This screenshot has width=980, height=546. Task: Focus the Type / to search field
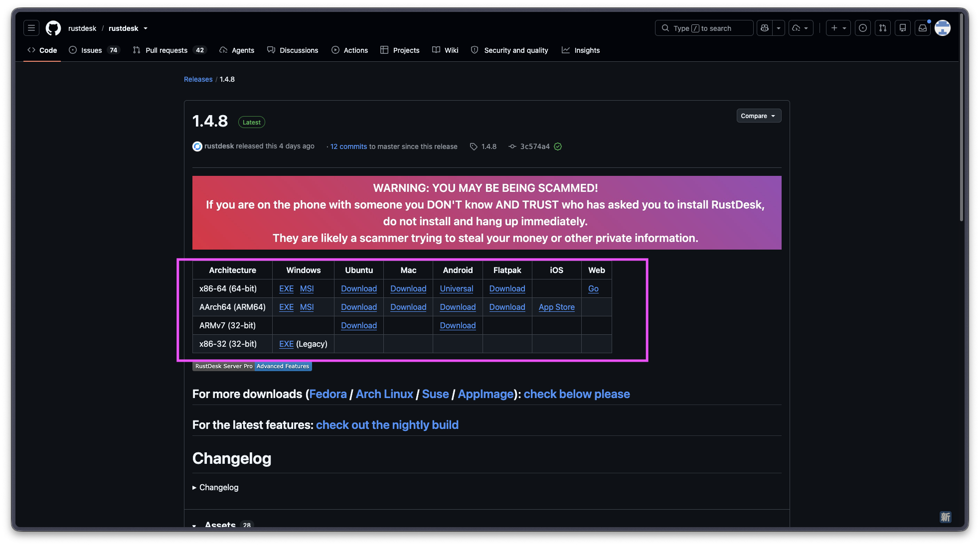coord(704,28)
